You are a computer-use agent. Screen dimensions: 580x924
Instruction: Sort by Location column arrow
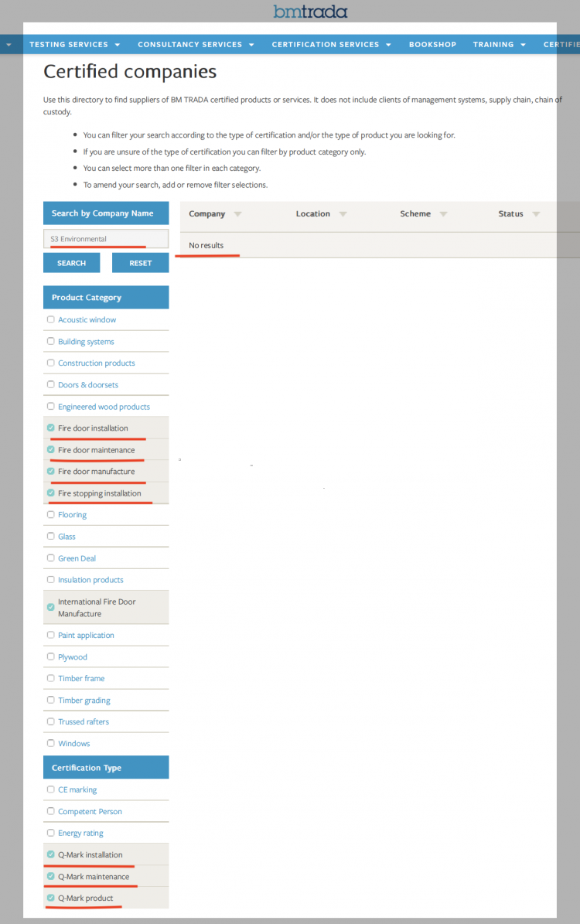(343, 214)
